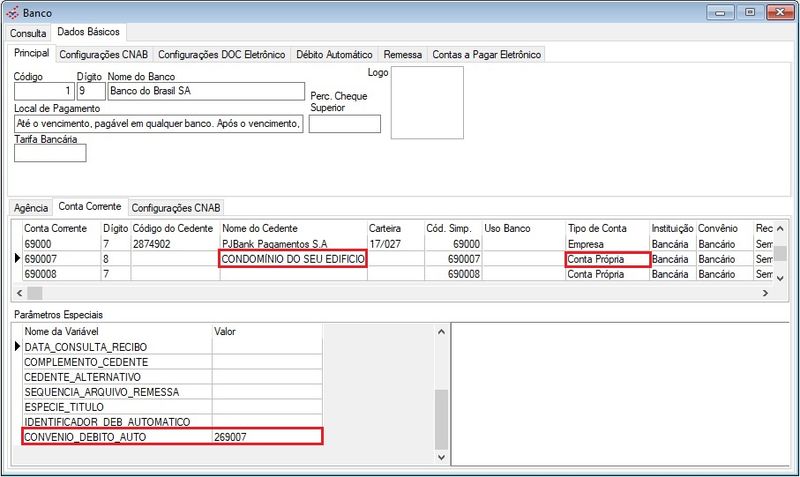Select account row 69000 in grid

60,243
